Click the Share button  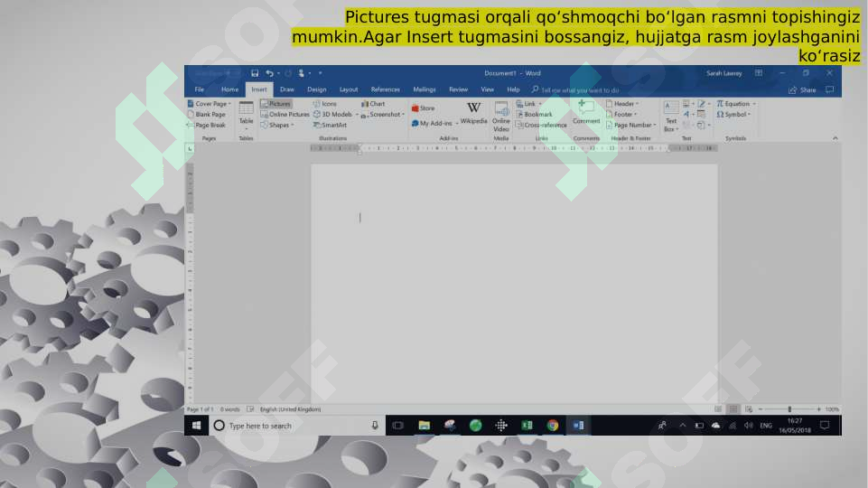pyautogui.click(x=802, y=89)
